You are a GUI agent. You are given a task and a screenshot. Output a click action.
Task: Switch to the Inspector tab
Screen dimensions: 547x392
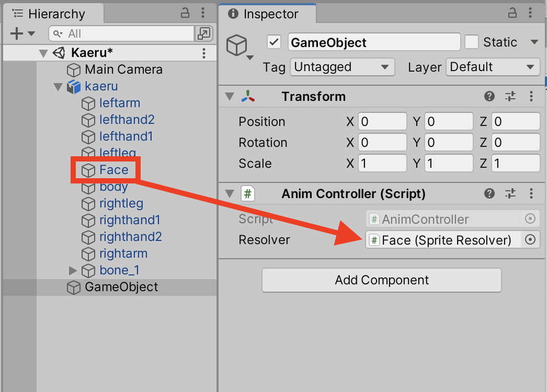268,14
